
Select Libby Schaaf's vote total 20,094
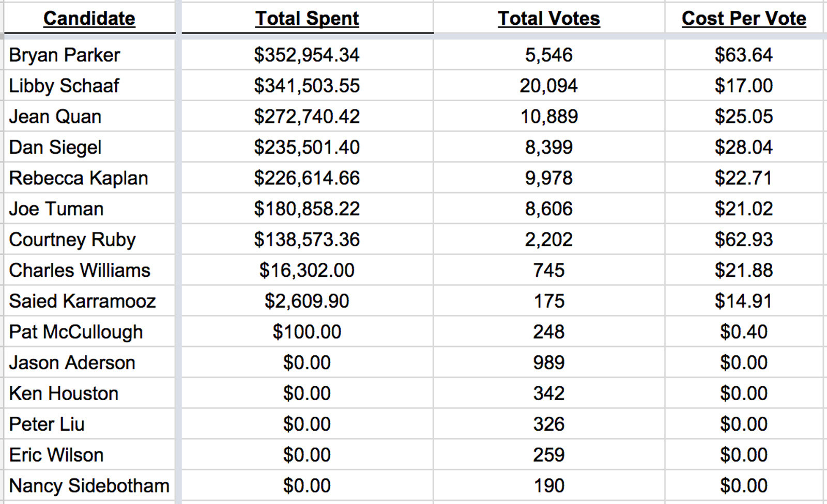point(549,86)
